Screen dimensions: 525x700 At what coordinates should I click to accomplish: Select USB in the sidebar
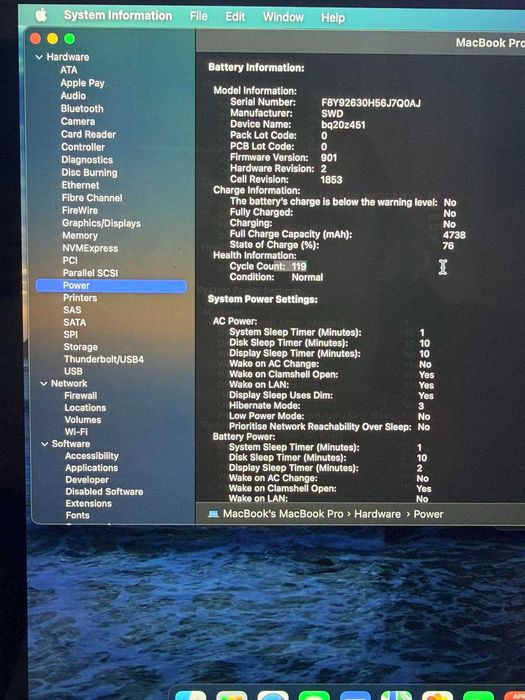73,371
